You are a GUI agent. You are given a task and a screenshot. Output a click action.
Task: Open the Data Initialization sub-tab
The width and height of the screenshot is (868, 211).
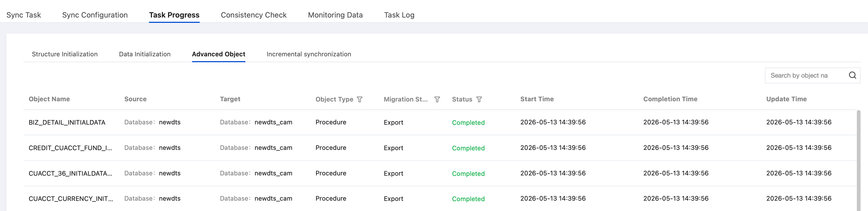[144, 54]
